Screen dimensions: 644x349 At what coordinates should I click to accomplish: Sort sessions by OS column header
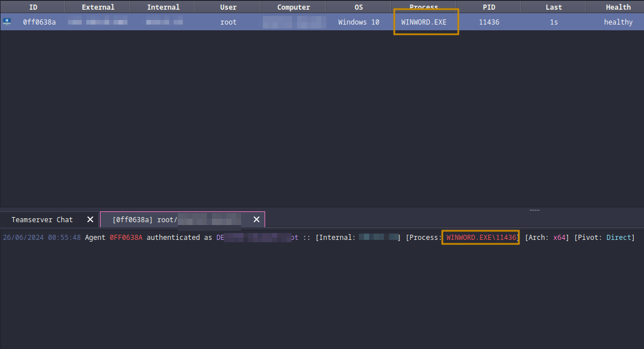pos(358,7)
